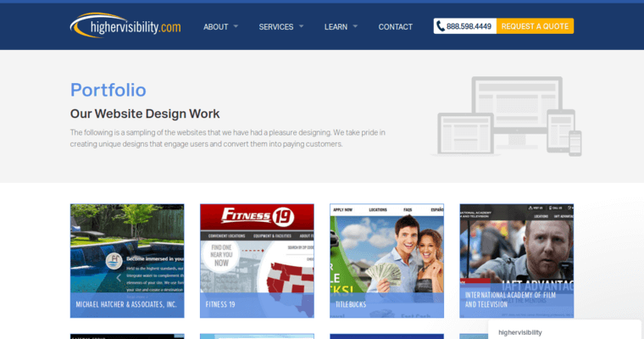Image resolution: width=644 pixels, height=339 pixels.
Task: Click the Request a Quote button
Action: (x=535, y=26)
